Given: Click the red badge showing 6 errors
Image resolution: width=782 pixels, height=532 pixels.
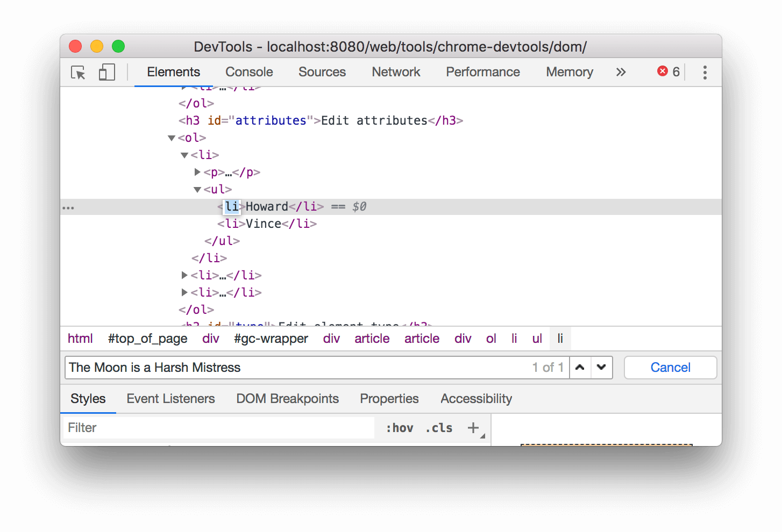Looking at the screenshot, I should (x=667, y=71).
